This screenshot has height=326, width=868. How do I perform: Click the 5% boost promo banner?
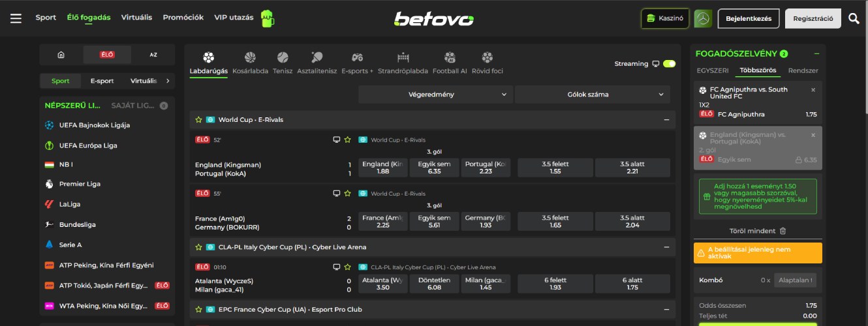[x=758, y=196]
